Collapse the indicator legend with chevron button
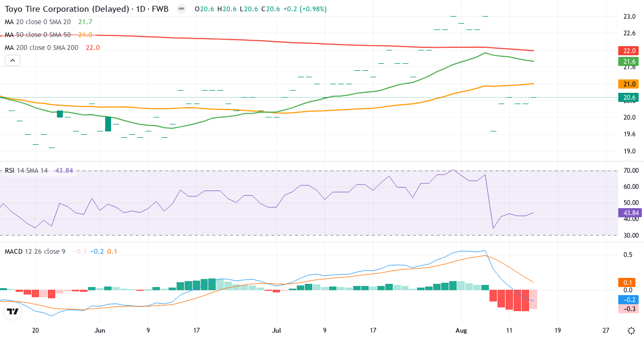The image size is (644, 338). click(12, 61)
